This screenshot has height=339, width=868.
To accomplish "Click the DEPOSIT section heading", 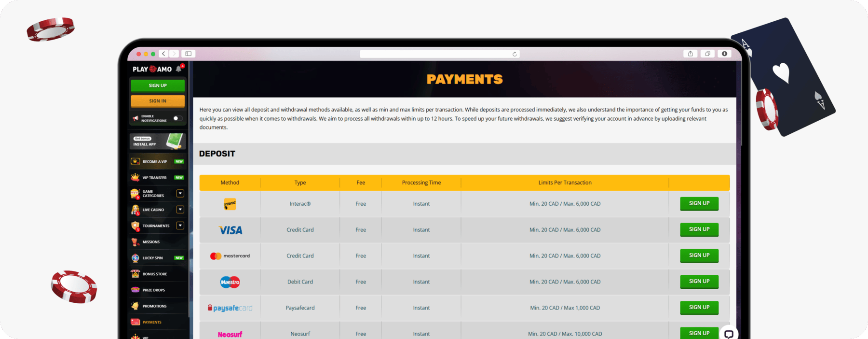I will [x=217, y=154].
